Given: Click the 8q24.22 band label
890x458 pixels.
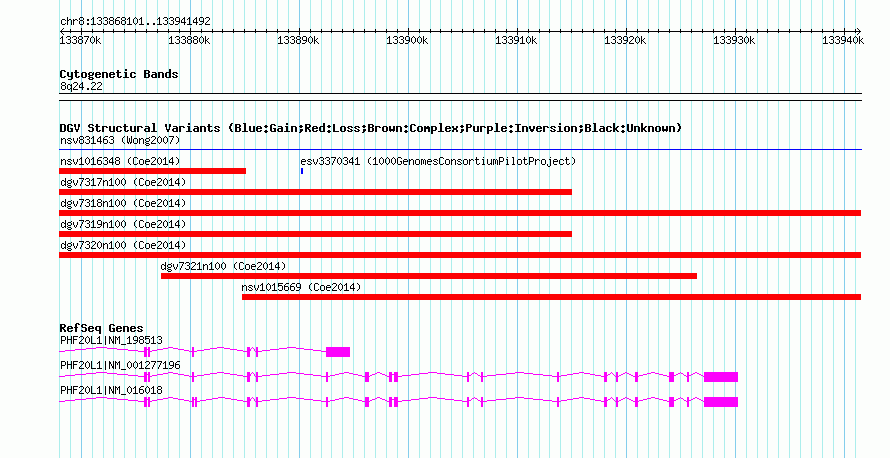Looking at the screenshot, I should click(x=81, y=86).
